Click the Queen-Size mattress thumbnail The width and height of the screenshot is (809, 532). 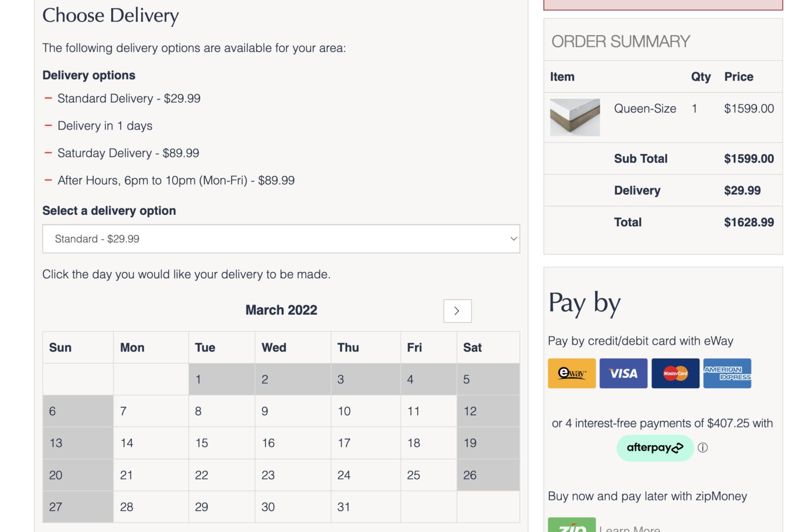coord(575,117)
